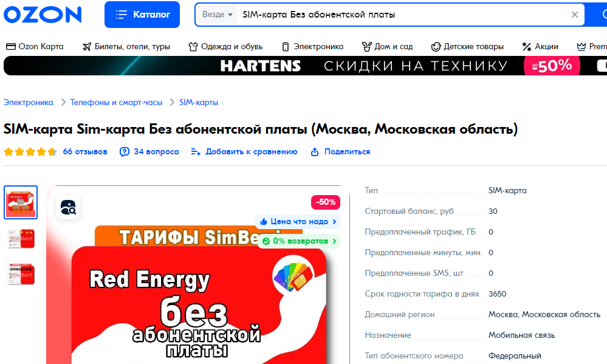Screen dimensions: 607x364
Task: Click the Домашний регион label
Action: (x=400, y=314)
